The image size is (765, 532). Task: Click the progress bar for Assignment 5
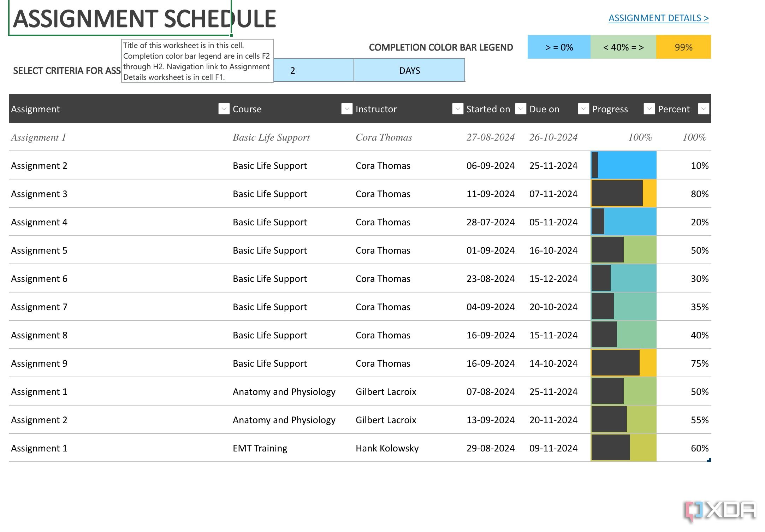click(x=623, y=250)
